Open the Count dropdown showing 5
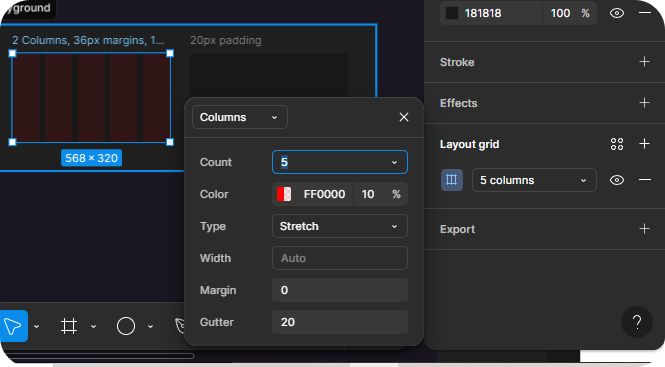 click(340, 162)
